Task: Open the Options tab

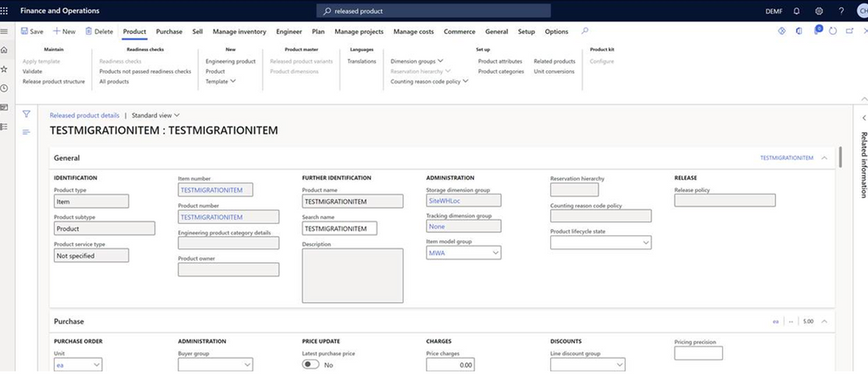Action: coord(556,31)
